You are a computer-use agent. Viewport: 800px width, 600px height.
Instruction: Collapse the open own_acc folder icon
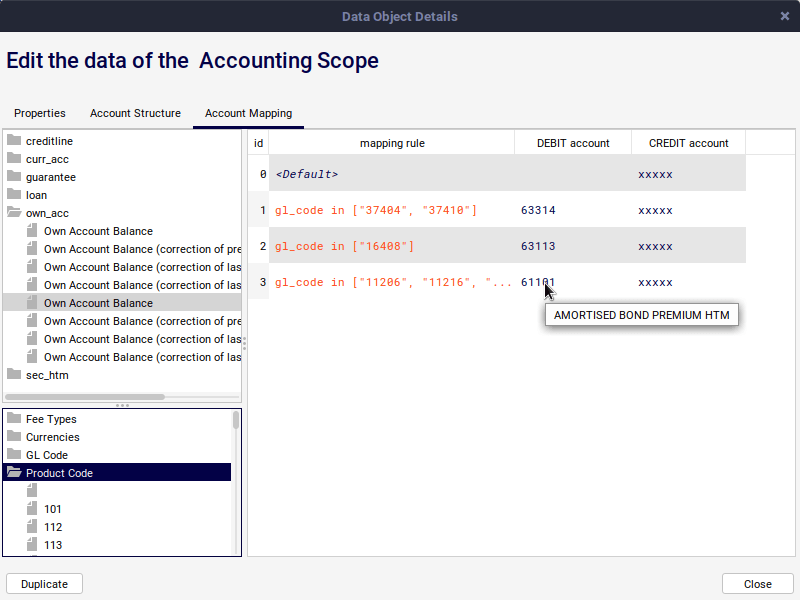tap(14, 213)
